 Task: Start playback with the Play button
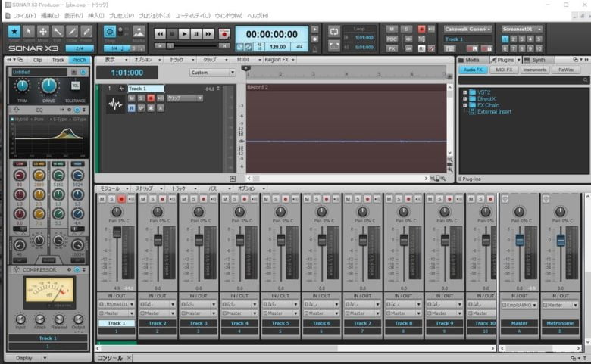pyautogui.click(x=184, y=34)
